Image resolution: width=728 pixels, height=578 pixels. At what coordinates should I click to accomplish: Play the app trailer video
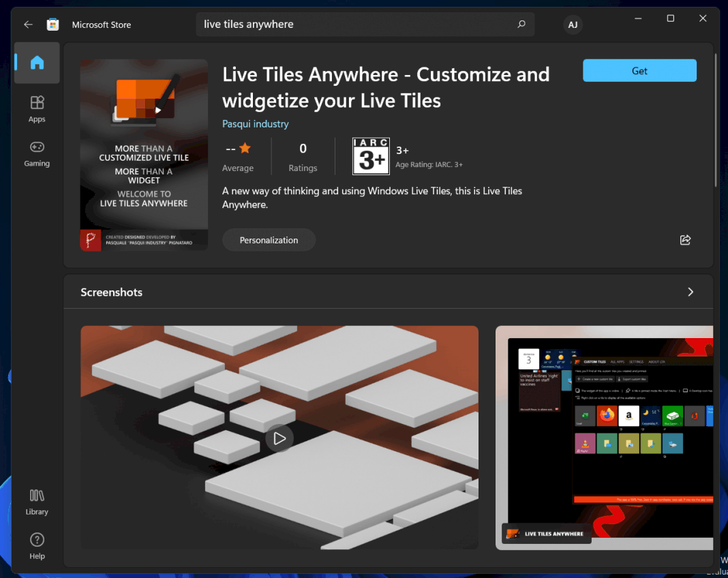(279, 438)
